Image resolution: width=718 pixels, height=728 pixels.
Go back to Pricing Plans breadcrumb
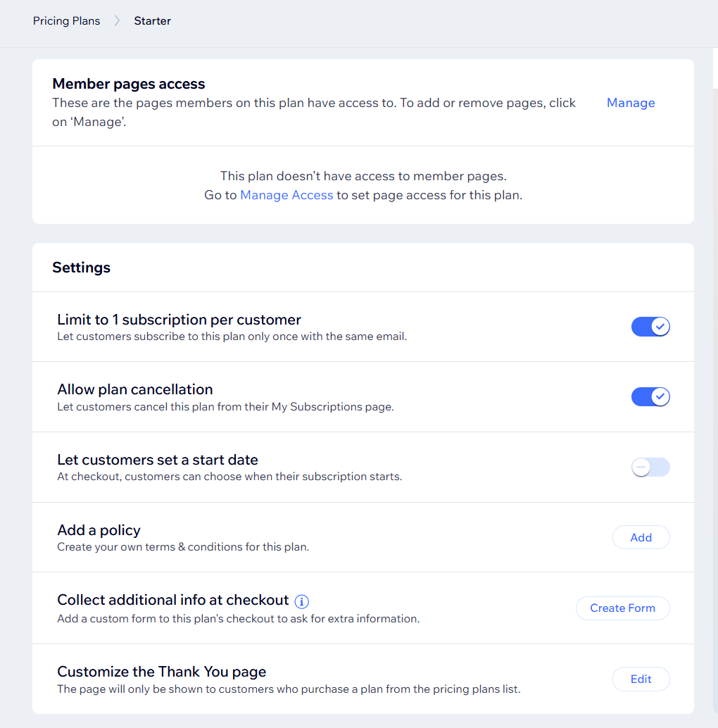[66, 21]
